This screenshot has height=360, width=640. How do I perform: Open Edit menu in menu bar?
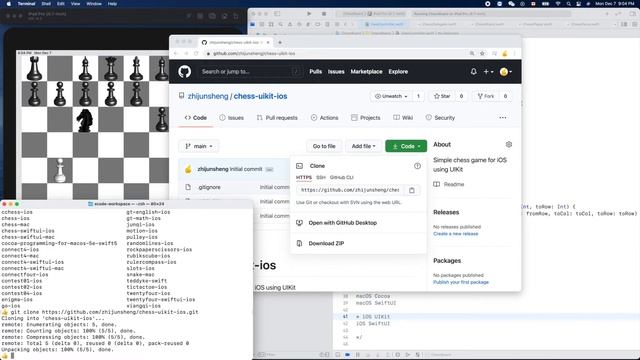click(61, 4)
